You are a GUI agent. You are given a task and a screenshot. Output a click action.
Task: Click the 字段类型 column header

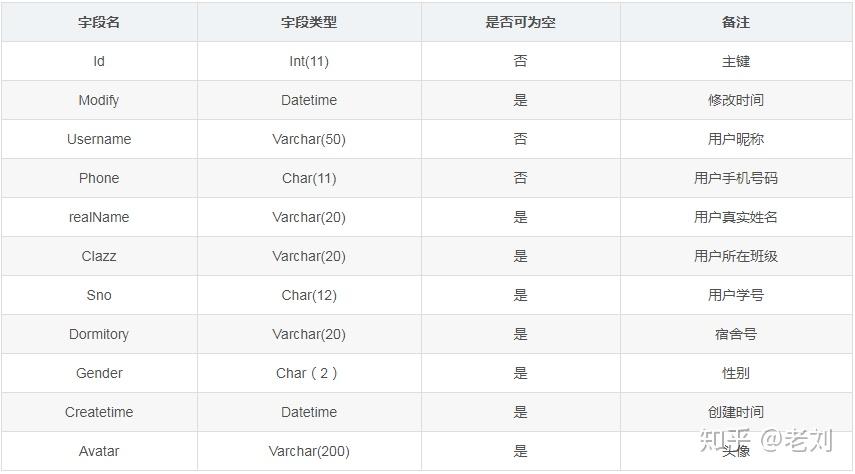[x=309, y=22]
